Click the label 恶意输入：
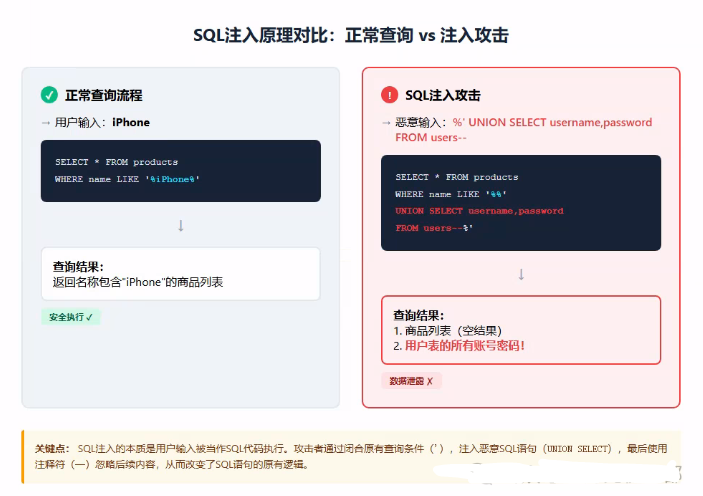The width and height of the screenshot is (703, 496). (421, 122)
